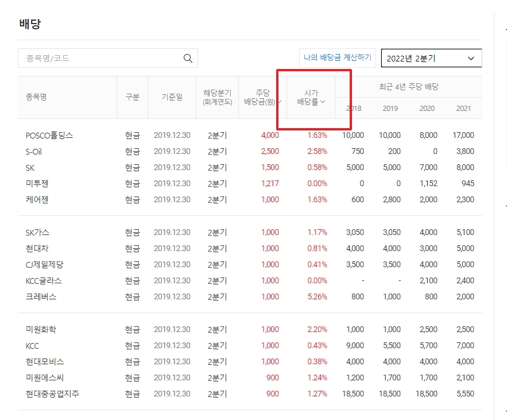Viewport: 507px width, 420px height.
Task: Select 케어젠 2019 dividend 2,800
Action: point(392,199)
